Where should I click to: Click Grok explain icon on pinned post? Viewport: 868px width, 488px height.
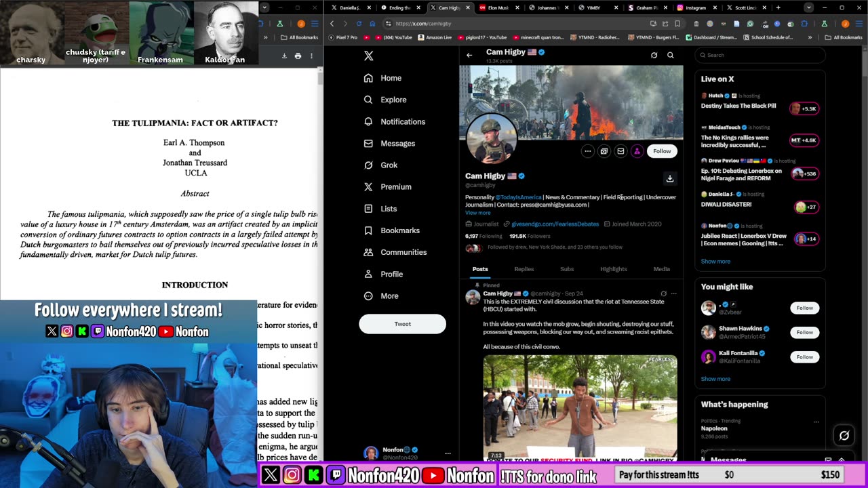click(663, 293)
